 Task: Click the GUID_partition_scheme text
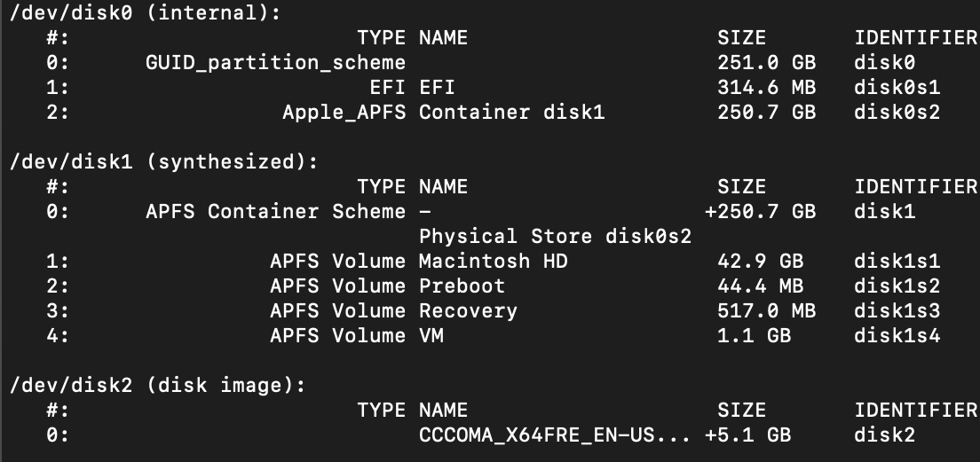(x=275, y=63)
